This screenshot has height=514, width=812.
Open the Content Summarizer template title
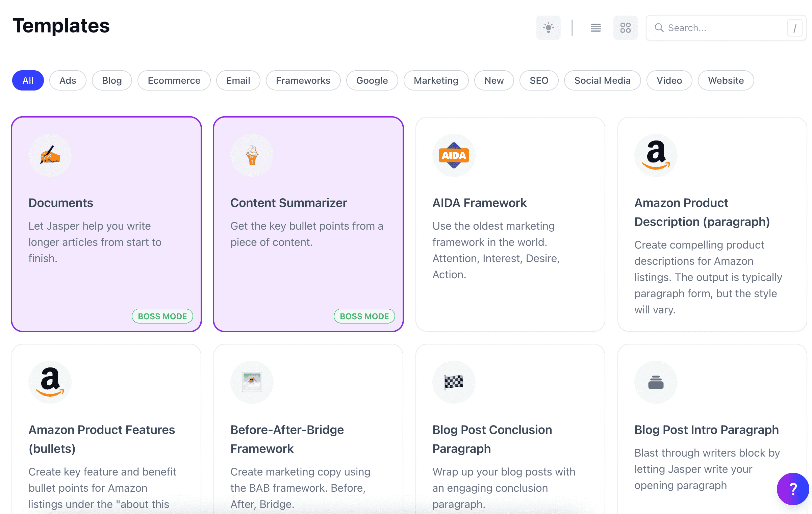(289, 203)
